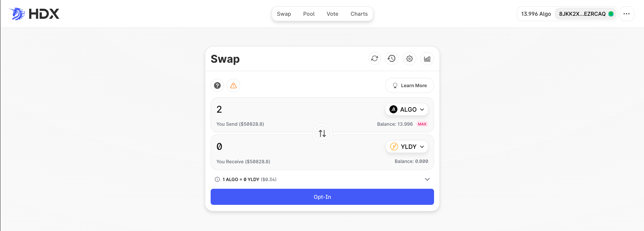Open the ALGO token dropdown

407,110
